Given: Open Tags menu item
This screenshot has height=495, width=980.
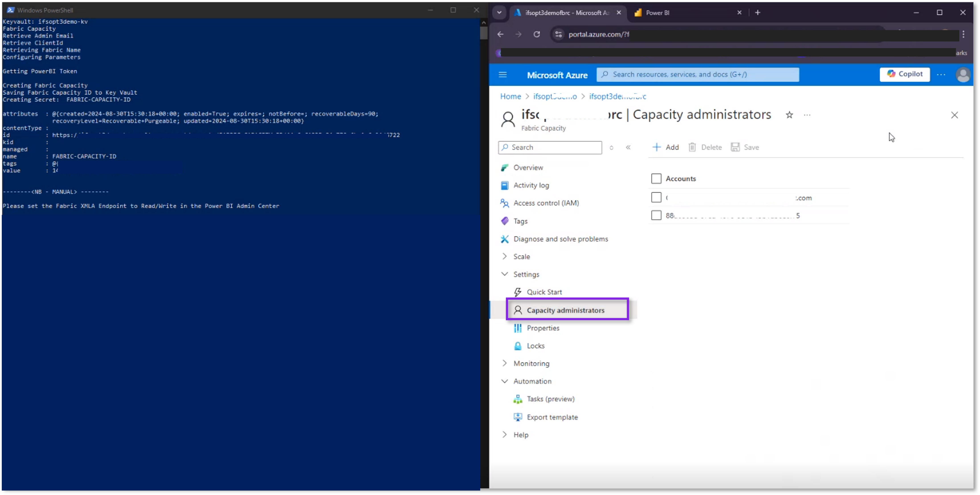Looking at the screenshot, I should click(x=520, y=221).
